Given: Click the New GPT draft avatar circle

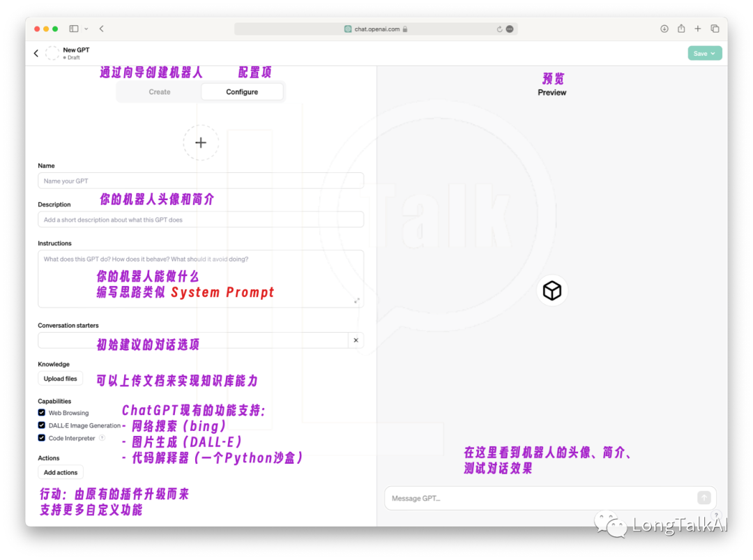Looking at the screenshot, I should (52, 53).
